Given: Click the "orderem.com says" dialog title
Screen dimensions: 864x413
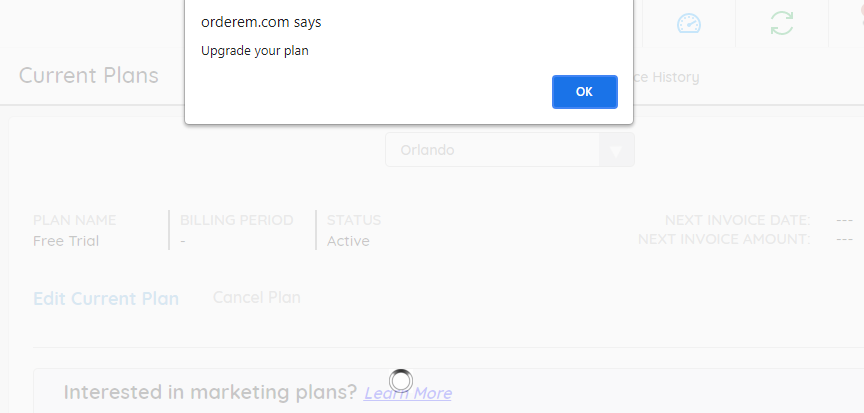Looking at the screenshot, I should coord(261,22).
